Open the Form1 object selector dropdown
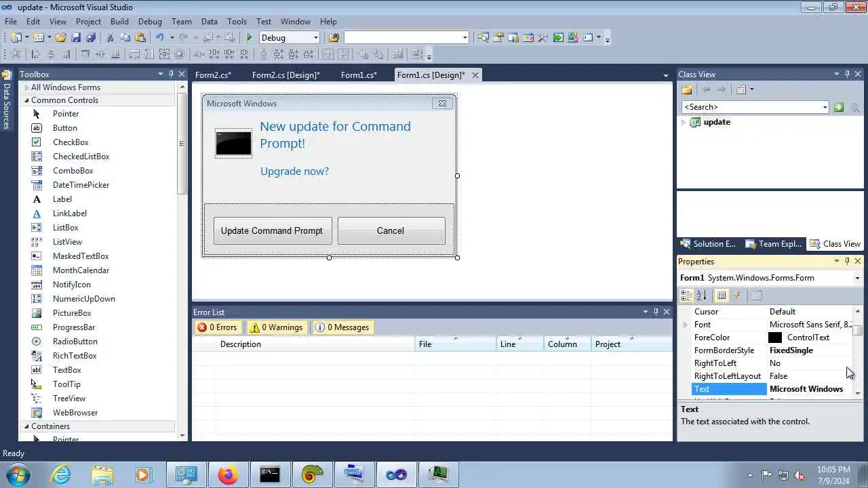The image size is (868, 488). pyautogui.click(x=857, y=279)
